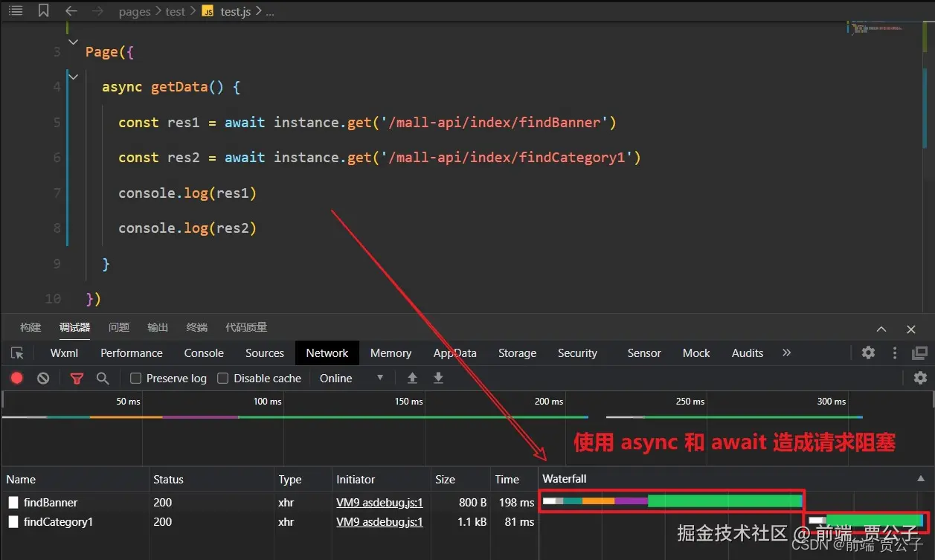The image size is (935, 560).
Task: Open the 终端 panel tab
Action: tap(197, 327)
